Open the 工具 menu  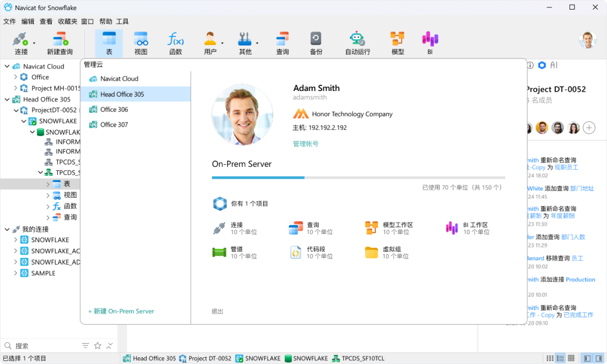click(x=123, y=21)
